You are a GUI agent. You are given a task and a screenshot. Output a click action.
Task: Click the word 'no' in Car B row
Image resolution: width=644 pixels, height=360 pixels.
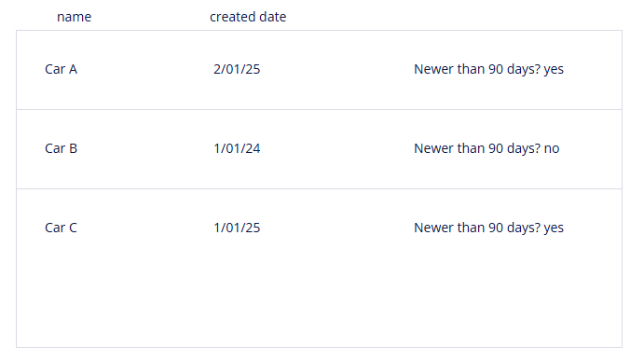tap(552, 149)
